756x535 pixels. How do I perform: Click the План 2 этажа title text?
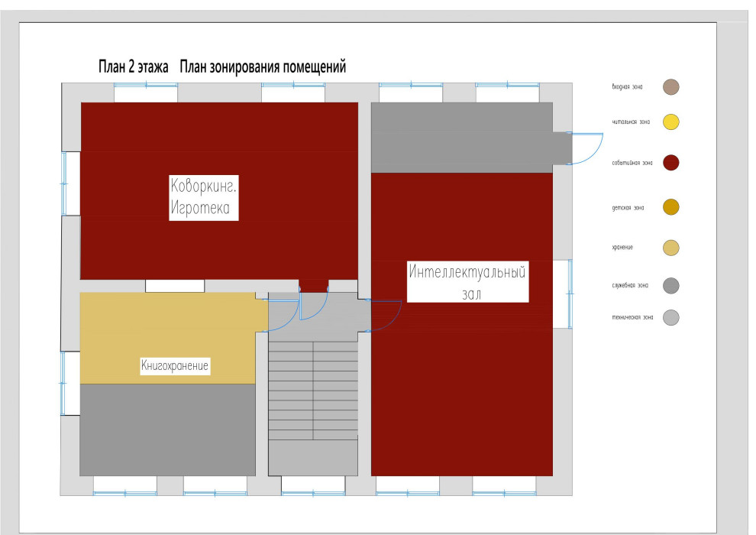coord(134,67)
